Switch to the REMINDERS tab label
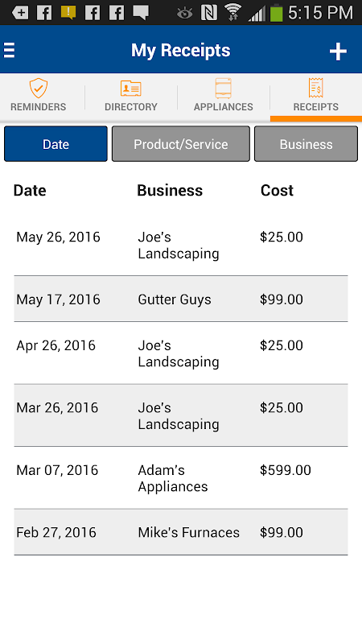Screen dimensions: 362x644 (x=38, y=107)
